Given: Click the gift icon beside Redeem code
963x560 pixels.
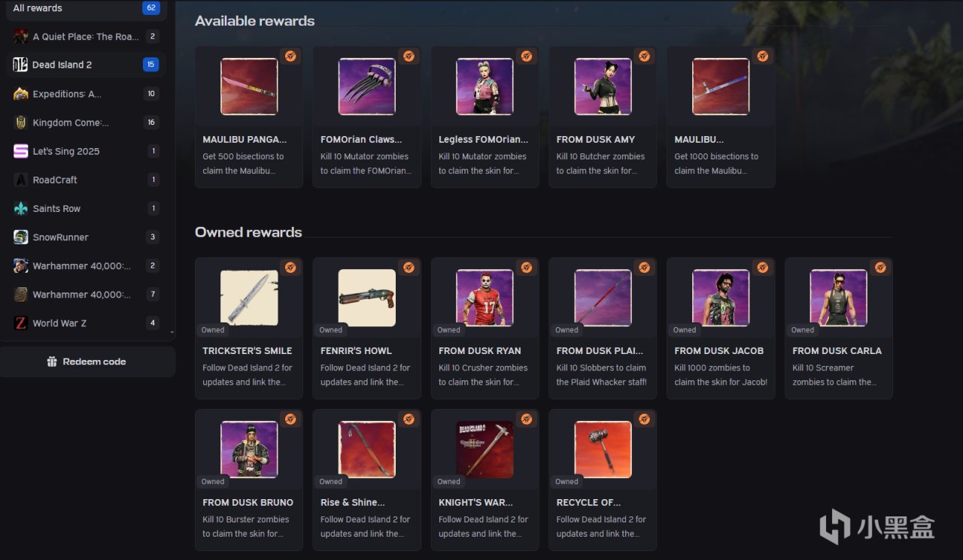Looking at the screenshot, I should (x=52, y=362).
